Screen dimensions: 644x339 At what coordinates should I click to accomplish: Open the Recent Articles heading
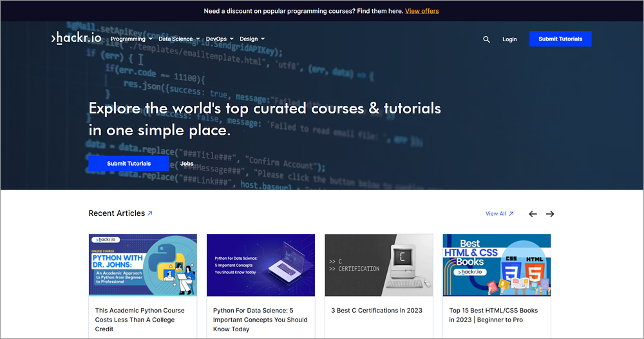click(x=117, y=213)
